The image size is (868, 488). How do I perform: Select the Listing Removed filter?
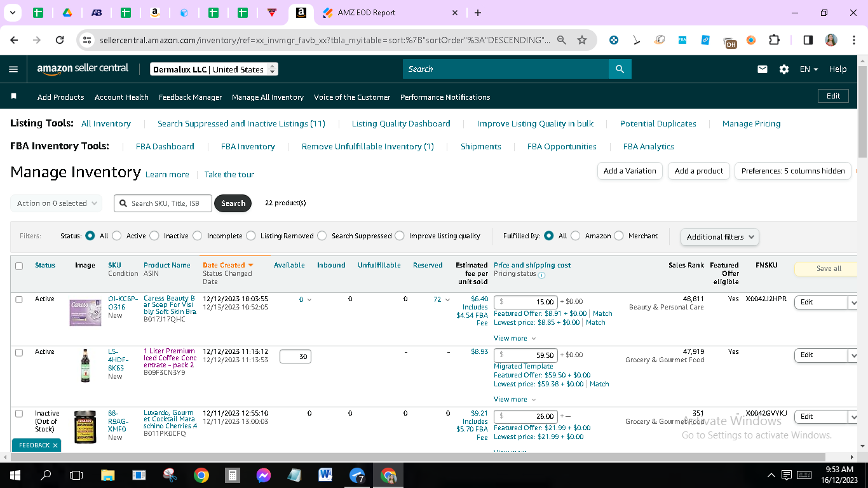pyautogui.click(x=251, y=236)
